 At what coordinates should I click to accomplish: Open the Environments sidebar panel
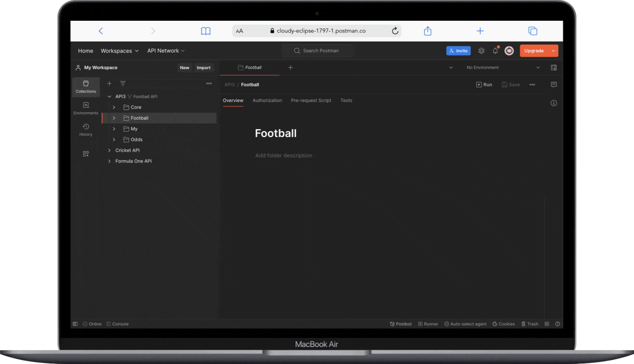pyautogui.click(x=86, y=108)
